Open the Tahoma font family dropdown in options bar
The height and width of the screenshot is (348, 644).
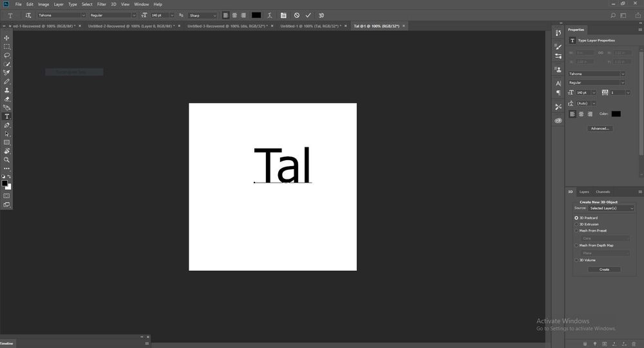(61, 15)
